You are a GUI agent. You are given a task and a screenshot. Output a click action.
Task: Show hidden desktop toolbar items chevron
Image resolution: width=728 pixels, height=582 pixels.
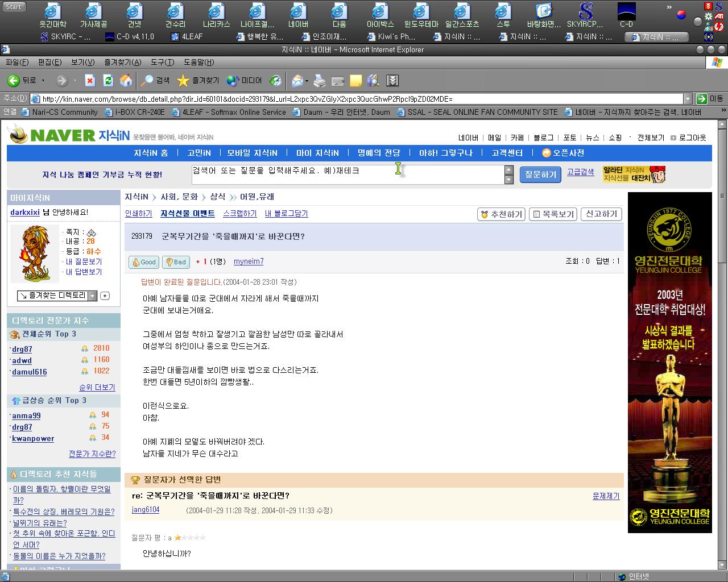click(669, 7)
